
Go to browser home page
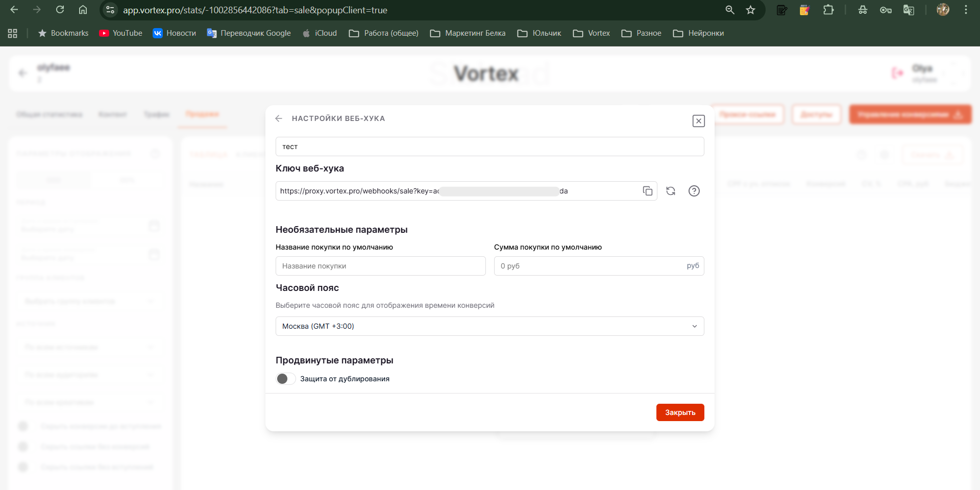click(x=83, y=10)
